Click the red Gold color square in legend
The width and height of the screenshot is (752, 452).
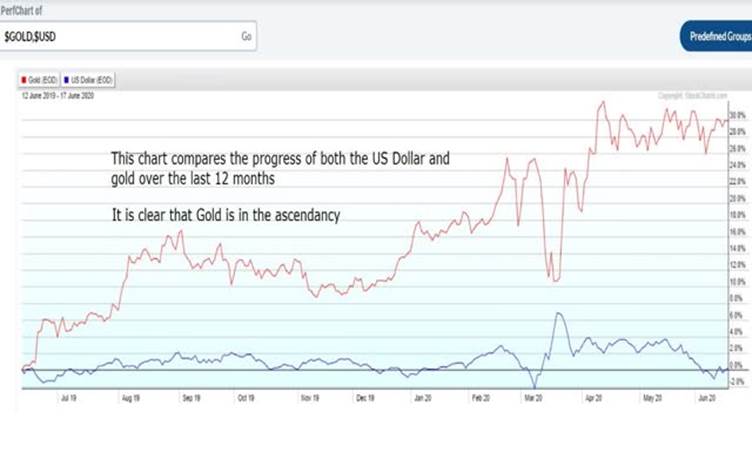25,76
